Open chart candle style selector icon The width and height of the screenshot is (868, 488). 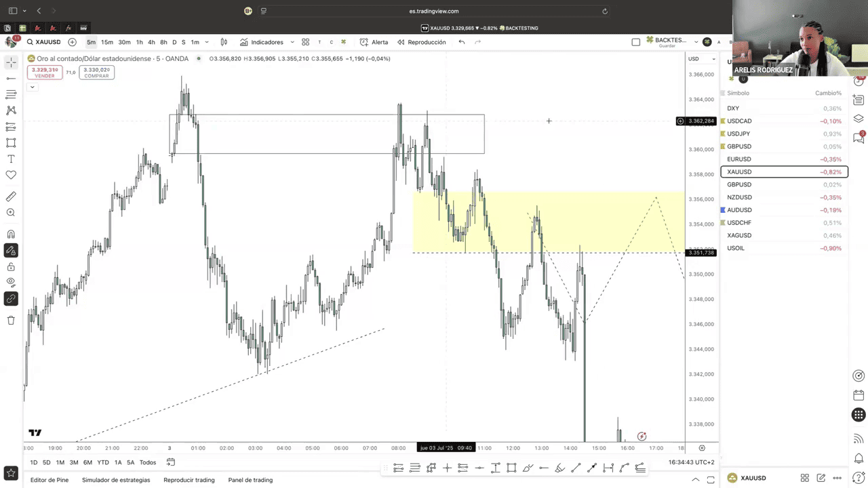224,42
